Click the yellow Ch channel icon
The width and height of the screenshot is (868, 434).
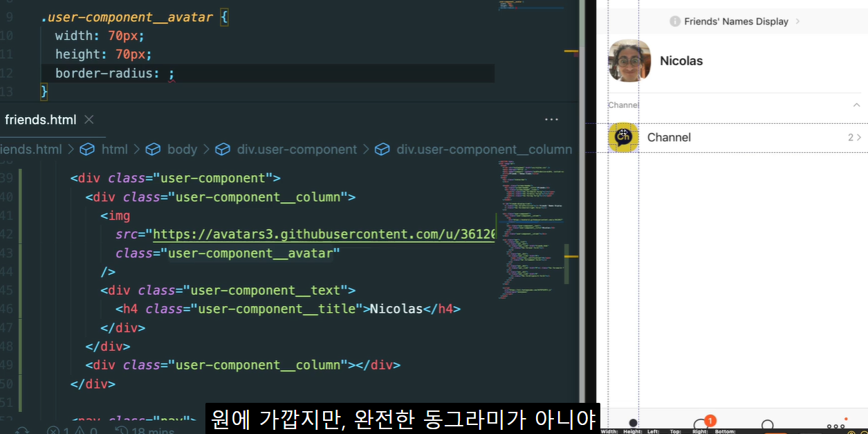[623, 137]
